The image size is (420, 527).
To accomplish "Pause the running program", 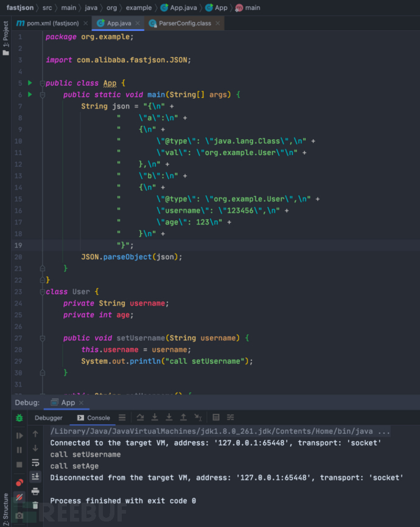I will coord(19,450).
